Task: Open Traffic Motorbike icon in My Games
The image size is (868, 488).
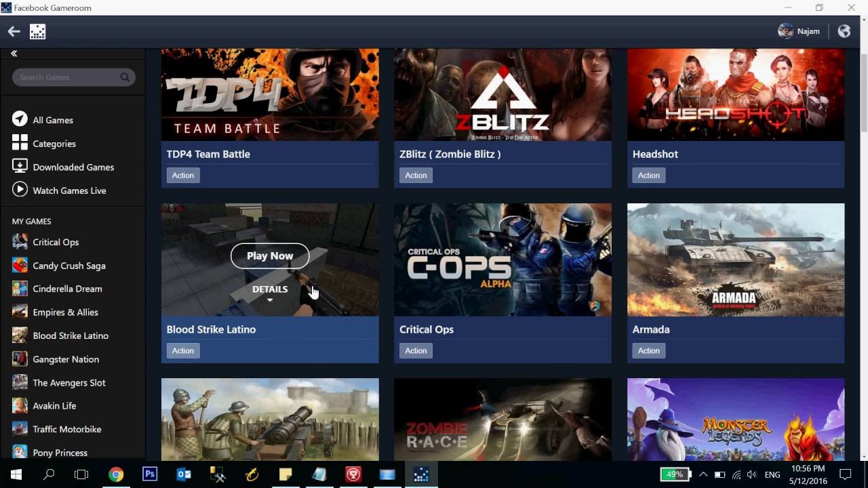Action: 20,428
